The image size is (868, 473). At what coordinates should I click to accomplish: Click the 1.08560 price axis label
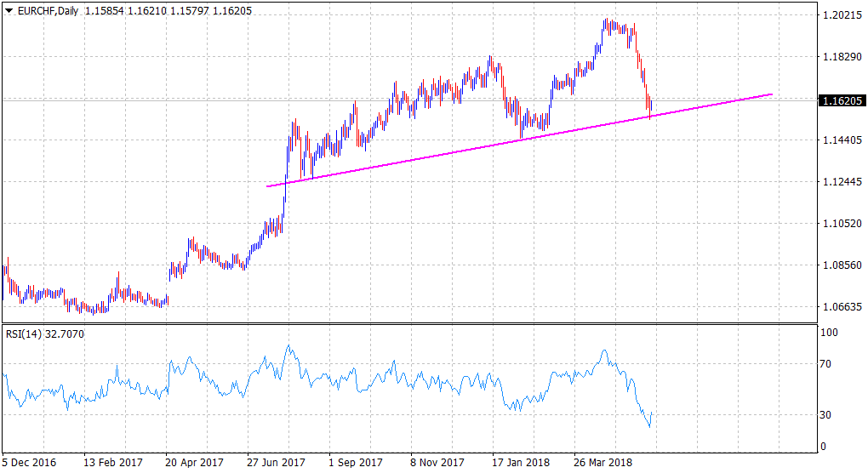842,265
